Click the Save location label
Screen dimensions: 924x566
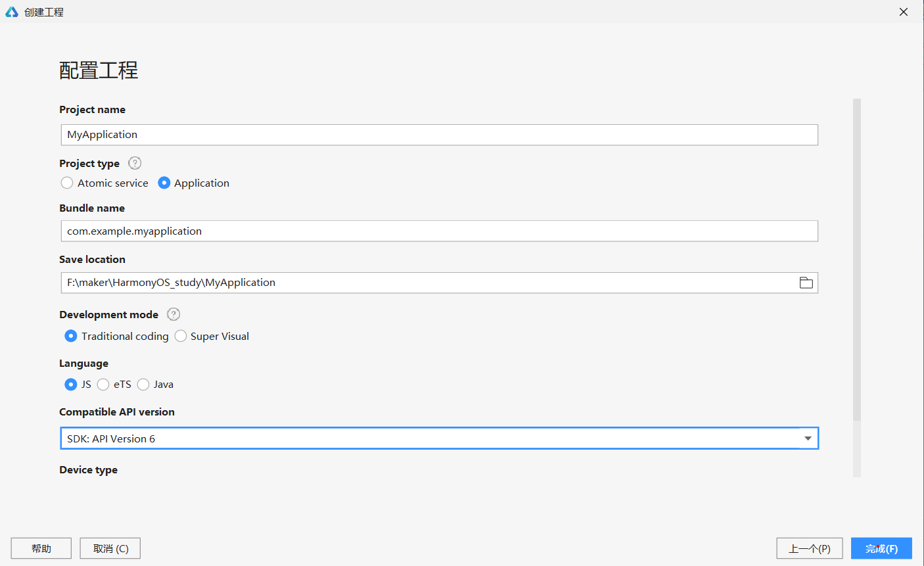pos(93,260)
